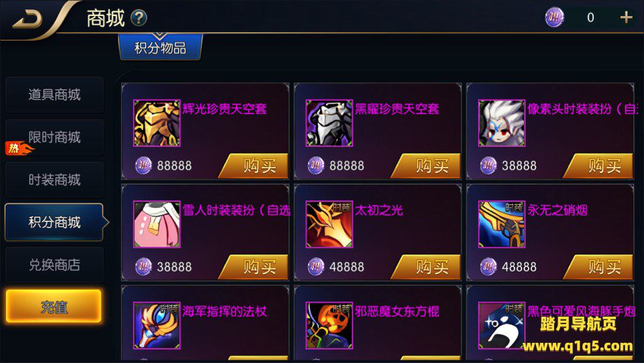Select the 邪恶魔女东方棍 pumpkin icon
The width and height of the screenshot is (644, 363).
point(329,325)
